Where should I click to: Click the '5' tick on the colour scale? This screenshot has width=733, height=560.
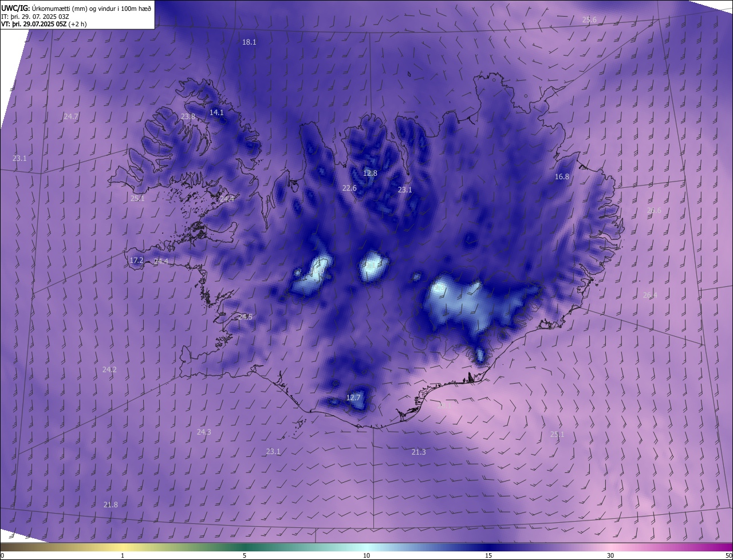[245, 556]
